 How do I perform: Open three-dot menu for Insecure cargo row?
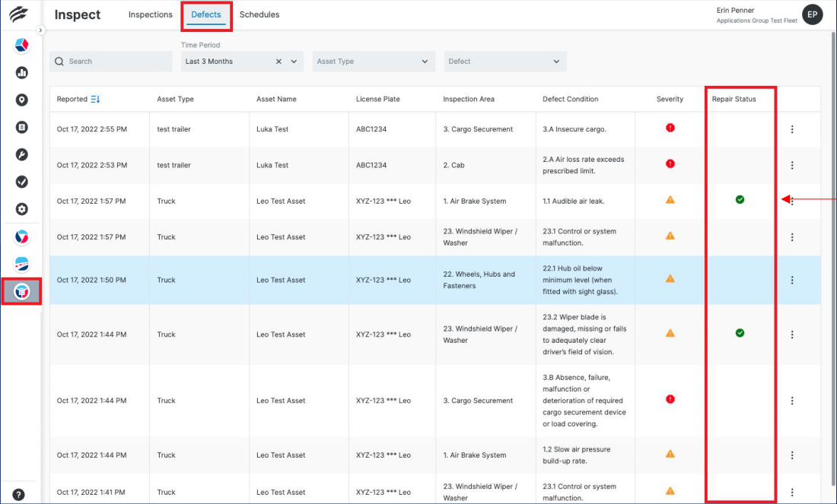[792, 129]
